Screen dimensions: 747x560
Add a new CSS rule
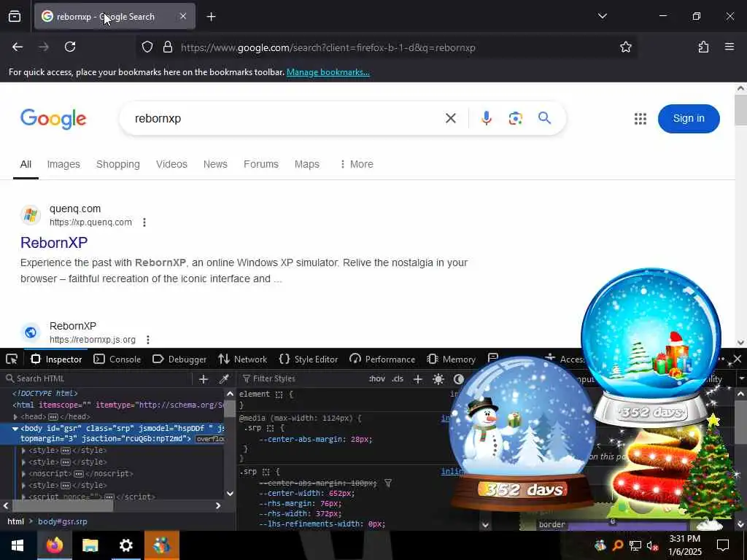(418, 378)
